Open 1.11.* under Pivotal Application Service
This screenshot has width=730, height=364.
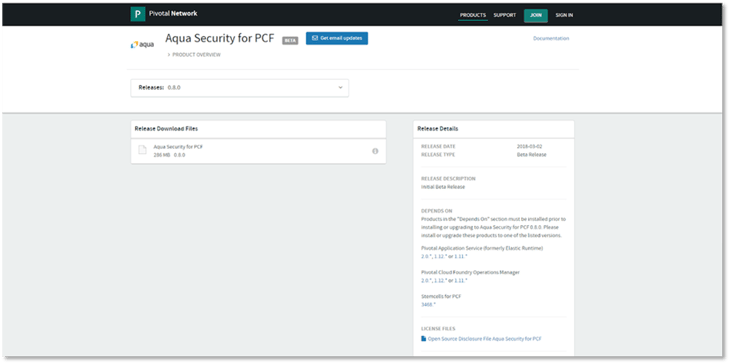461,256
